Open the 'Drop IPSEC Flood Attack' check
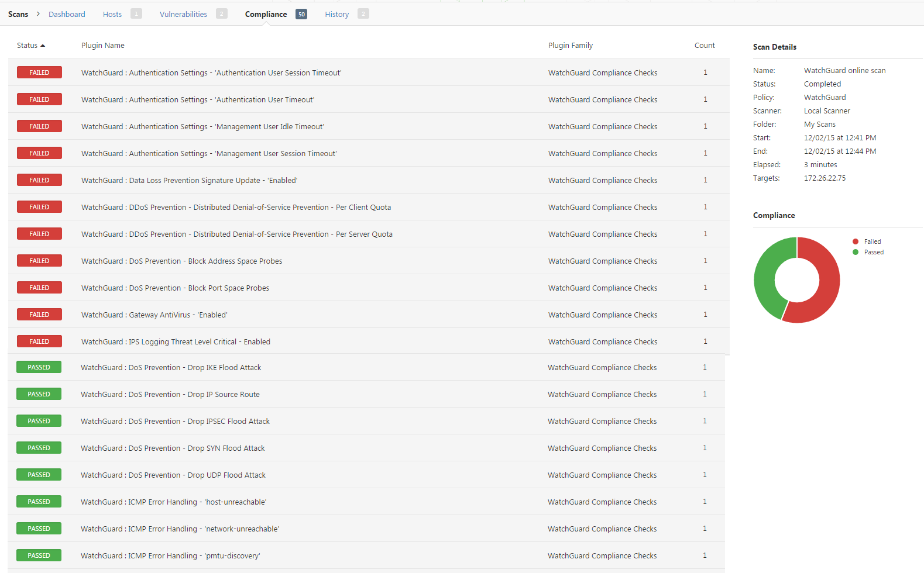This screenshot has height=573, width=924. point(175,421)
